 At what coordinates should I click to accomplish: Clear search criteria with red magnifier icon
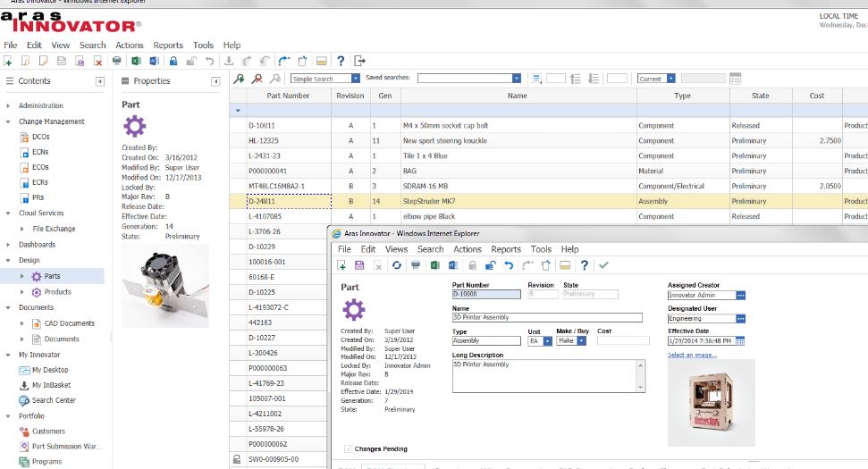click(257, 80)
